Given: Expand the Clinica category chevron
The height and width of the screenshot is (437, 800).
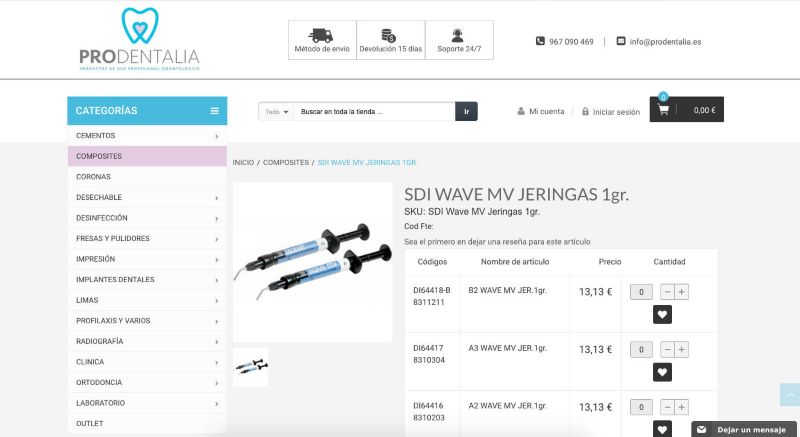Looking at the screenshot, I should 217,363.
